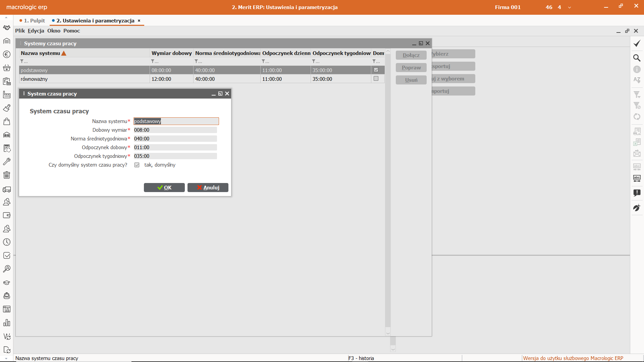Confirm the dialog with the OK button
Screen dimensions: 644x362
(x=164, y=188)
